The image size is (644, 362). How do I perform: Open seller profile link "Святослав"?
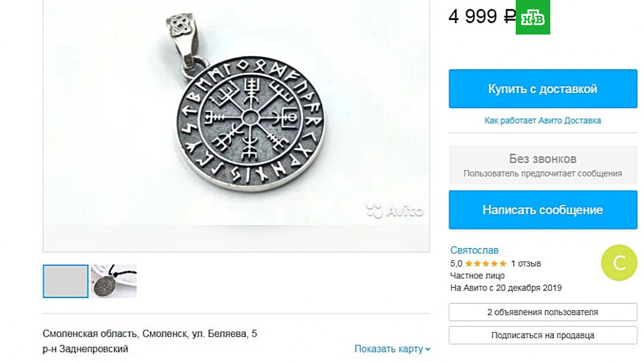tap(474, 250)
